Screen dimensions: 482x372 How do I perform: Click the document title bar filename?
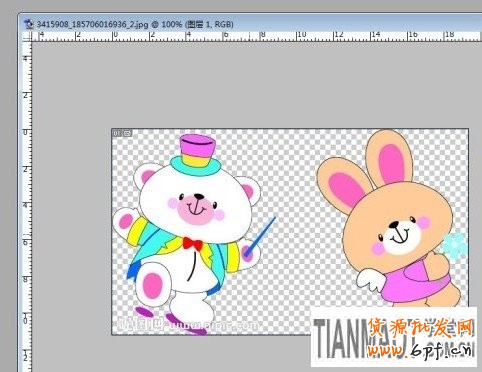click(92, 24)
